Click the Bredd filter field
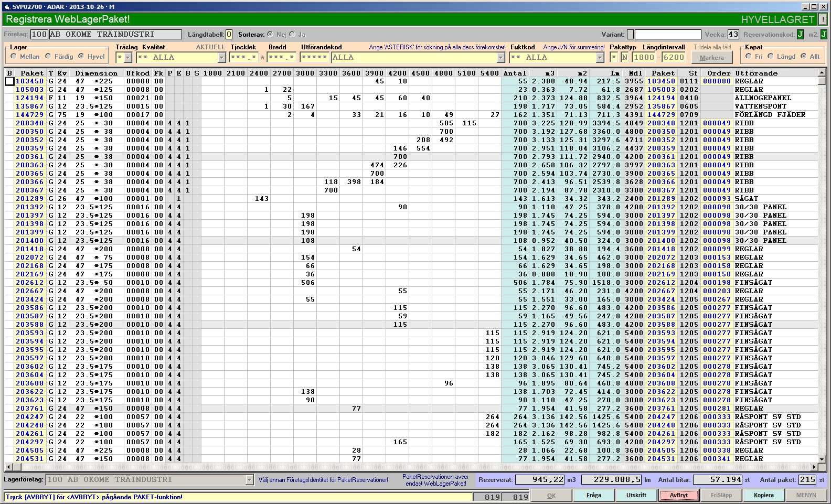 (281, 57)
